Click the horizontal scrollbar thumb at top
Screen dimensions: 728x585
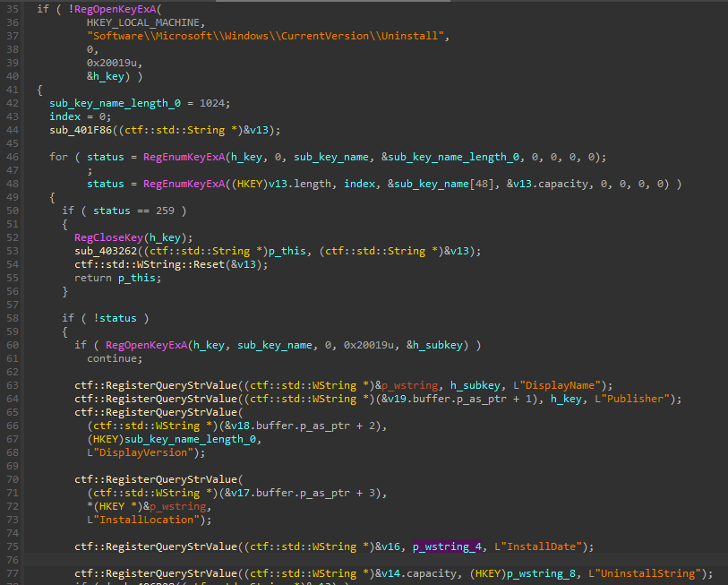tap(333, 1)
